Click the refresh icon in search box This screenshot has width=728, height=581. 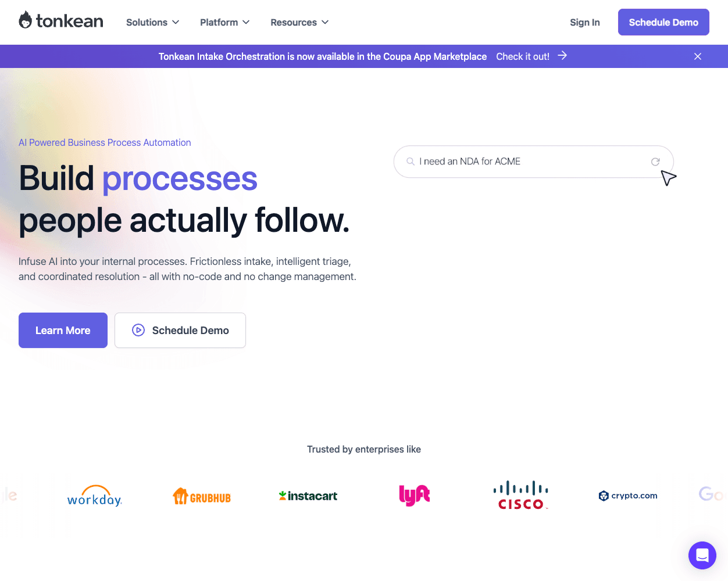655,162
